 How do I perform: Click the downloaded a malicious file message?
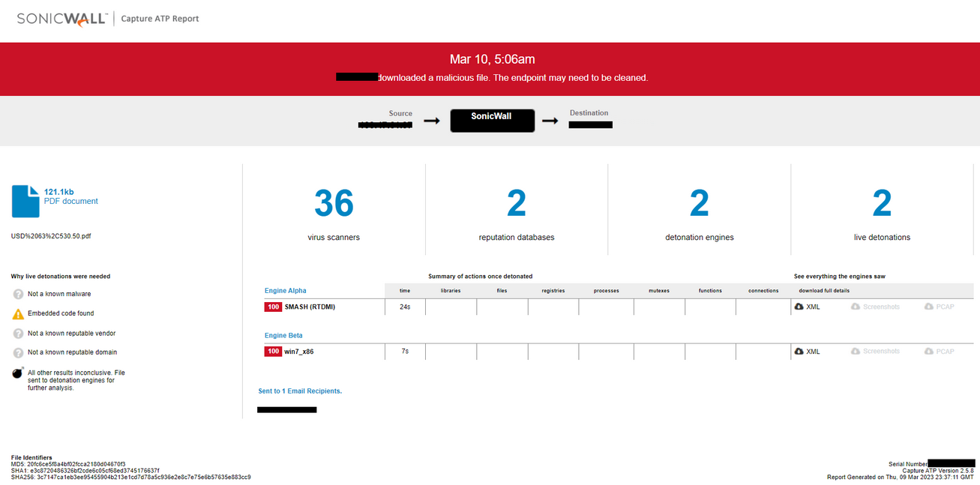[513, 78]
